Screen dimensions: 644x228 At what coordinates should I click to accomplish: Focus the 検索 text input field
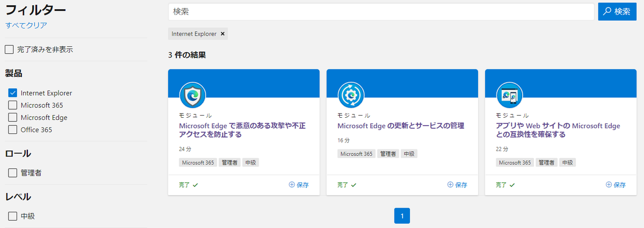(x=381, y=11)
